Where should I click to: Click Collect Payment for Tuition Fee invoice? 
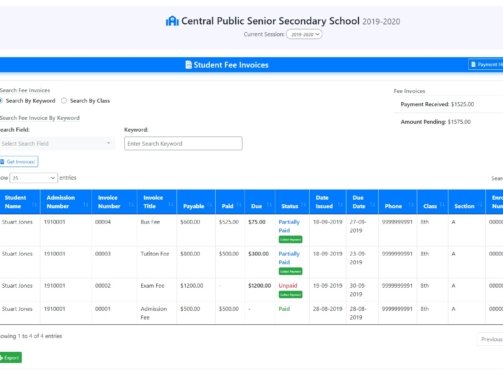pyautogui.click(x=290, y=271)
